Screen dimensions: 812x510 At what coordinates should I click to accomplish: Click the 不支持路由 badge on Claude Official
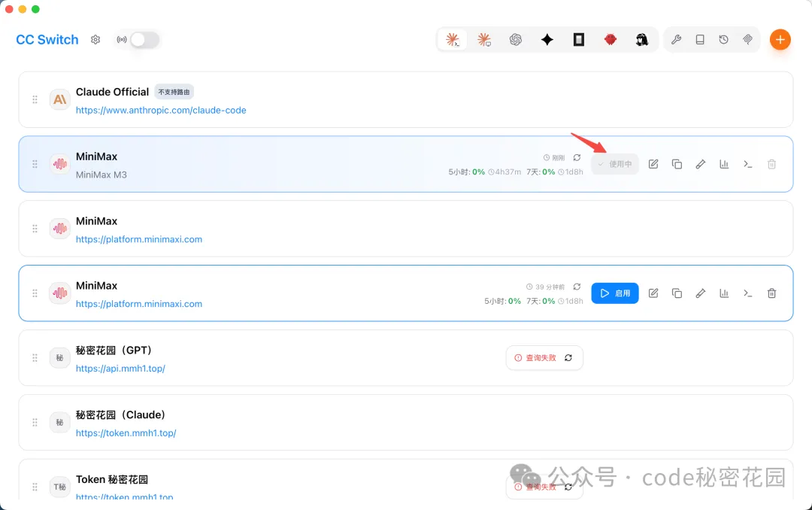pyautogui.click(x=174, y=92)
